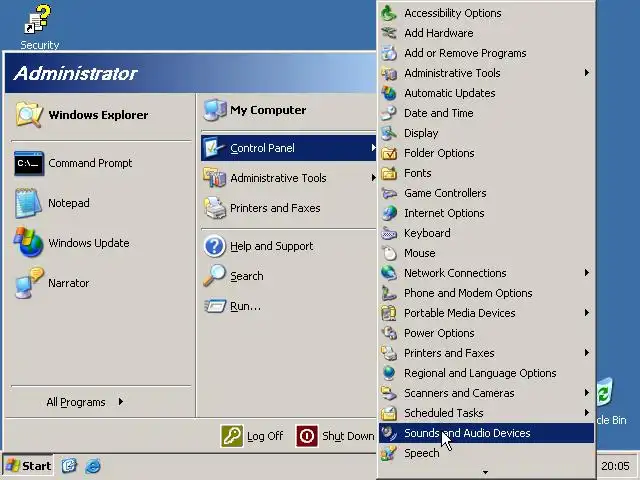Image resolution: width=640 pixels, height=480 pixels.
Task: Click the Fonts folder icon
Action: (x=389, y=173)
